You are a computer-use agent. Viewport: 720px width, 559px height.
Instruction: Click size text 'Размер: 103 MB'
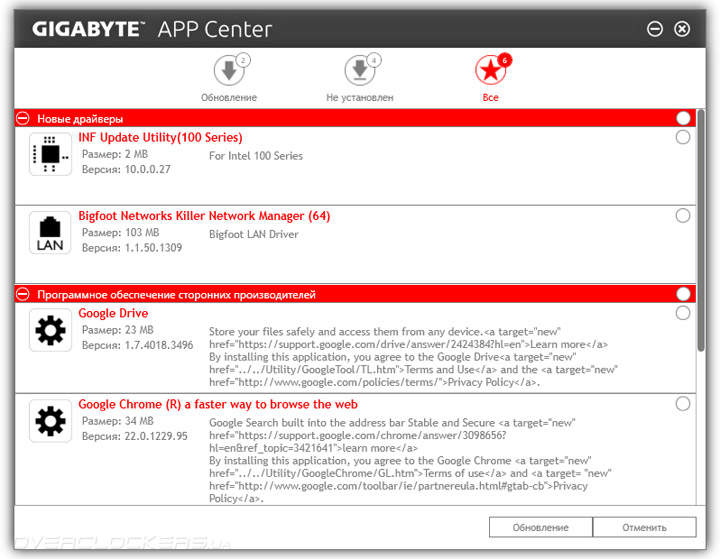click(x=120, y=232)
